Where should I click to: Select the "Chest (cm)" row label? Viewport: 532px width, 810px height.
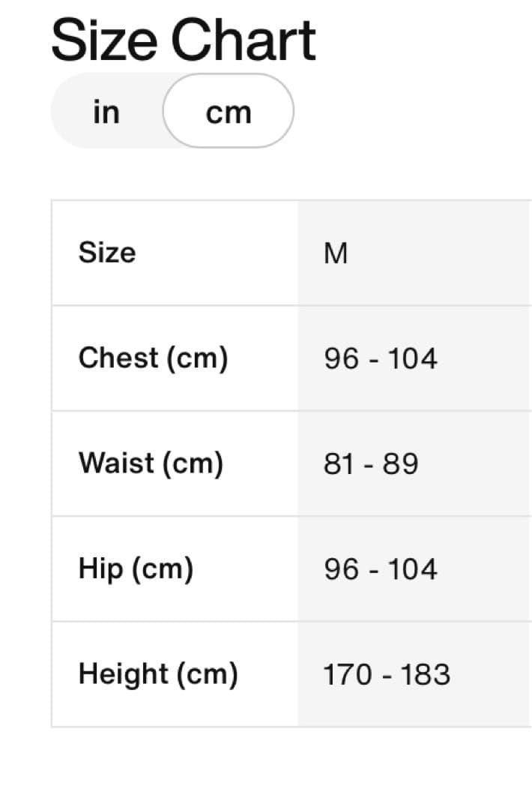154,358
